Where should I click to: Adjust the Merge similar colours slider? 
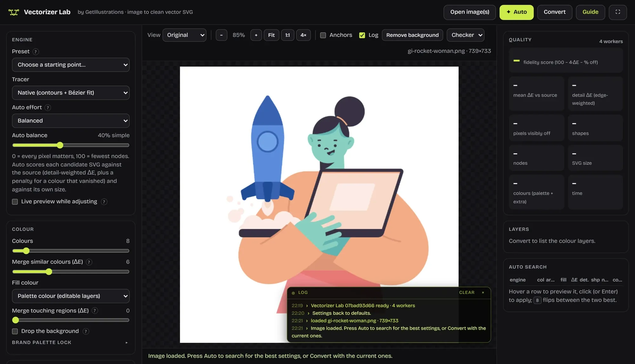pos(71,272)
